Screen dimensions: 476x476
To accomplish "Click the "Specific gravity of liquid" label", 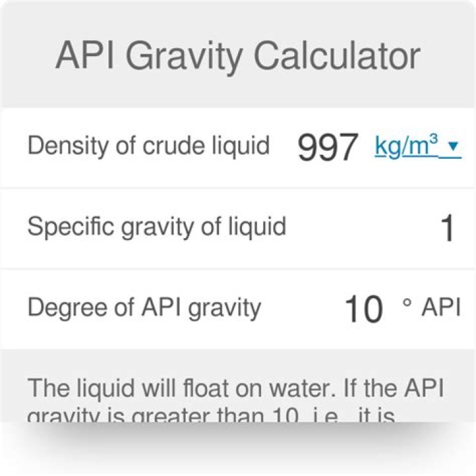I will 157,227.
